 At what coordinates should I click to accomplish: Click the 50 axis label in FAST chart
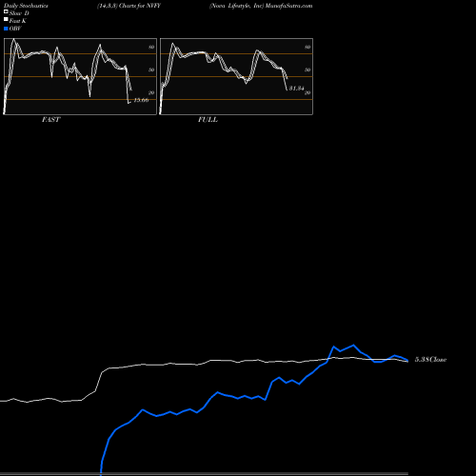point(151,69)
